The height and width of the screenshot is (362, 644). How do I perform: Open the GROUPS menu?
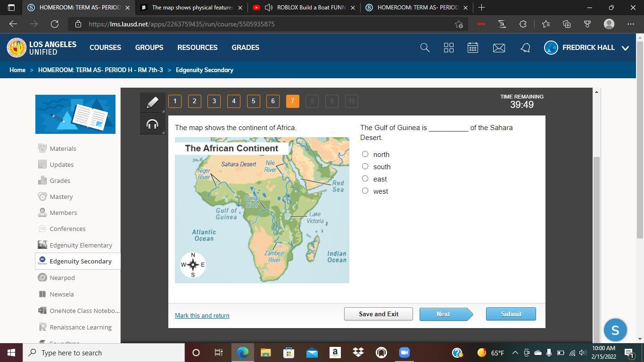[149, 48]
